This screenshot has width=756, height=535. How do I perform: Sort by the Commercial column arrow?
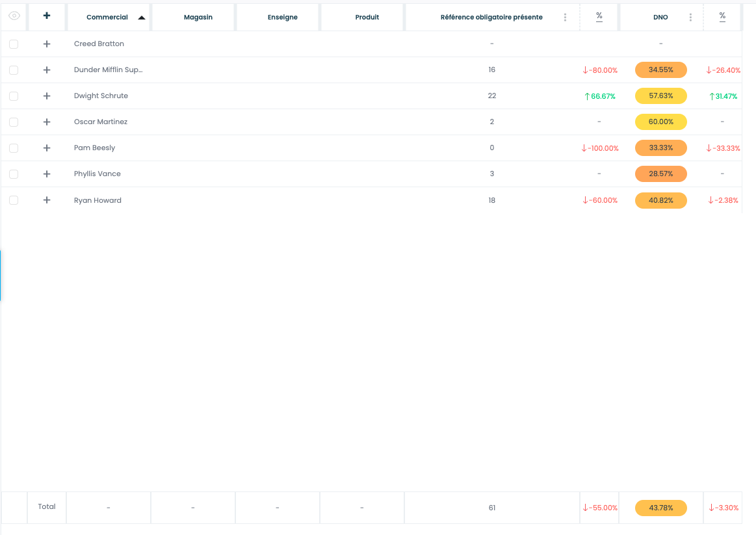(x=142, y=18)
